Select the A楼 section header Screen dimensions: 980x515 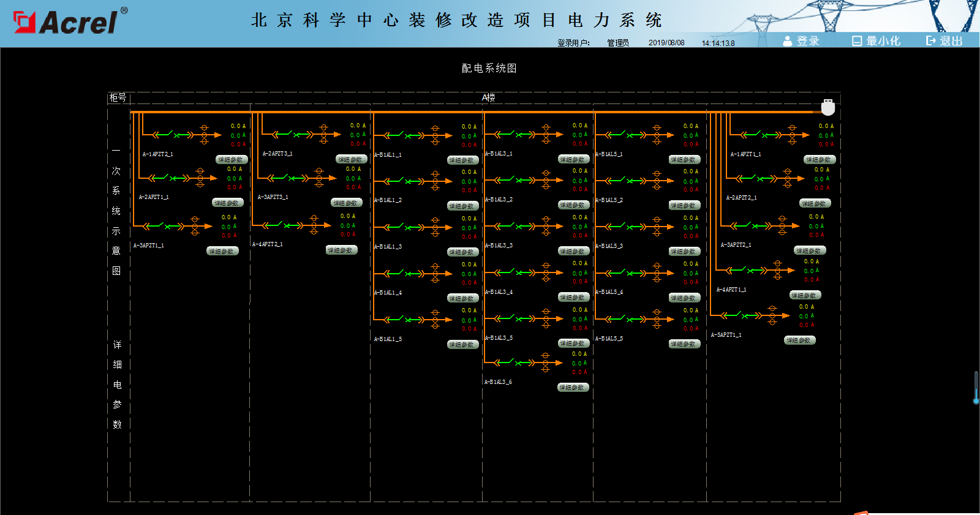[488, 98]
